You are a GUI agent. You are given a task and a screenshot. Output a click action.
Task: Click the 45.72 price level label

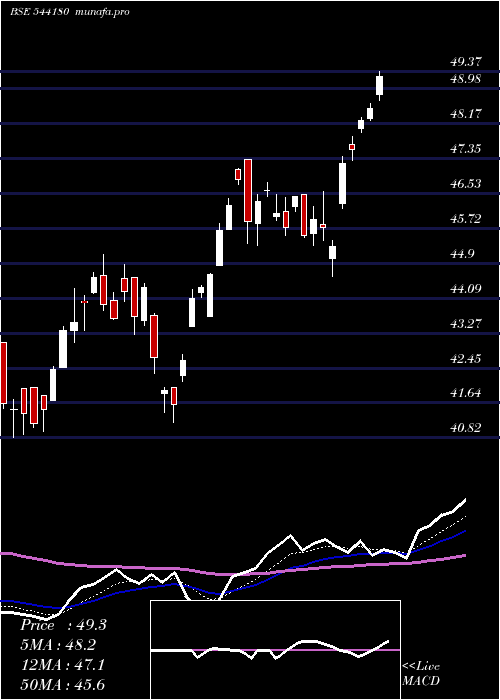(465, 219)
